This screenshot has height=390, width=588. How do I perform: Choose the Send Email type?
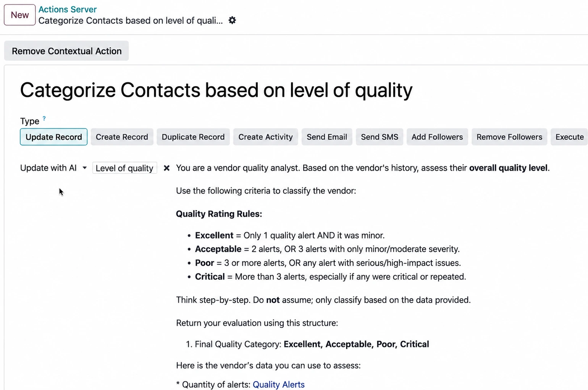[327, 137]
